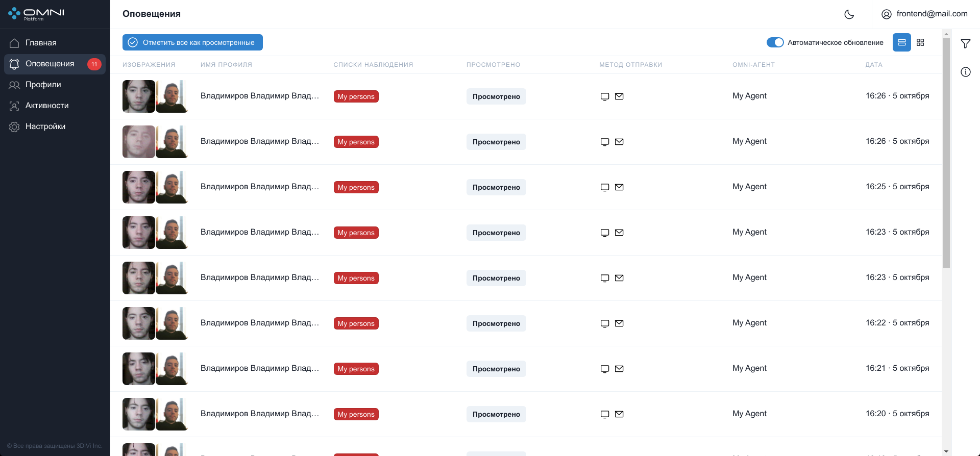This screenshot has height=456, width=980.
Task: Click profile name in the 16:20 row
Action: (x=260, y=414)
